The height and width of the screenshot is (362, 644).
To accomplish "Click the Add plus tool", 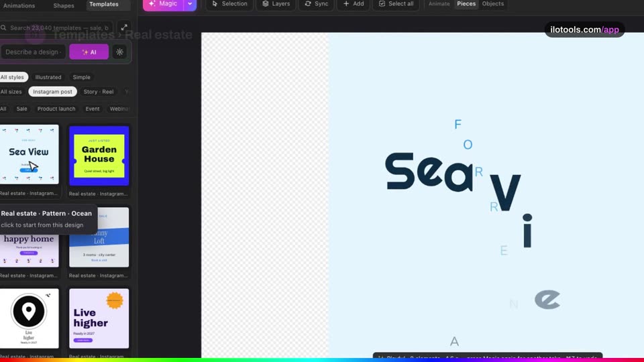I will pos(354,4).
